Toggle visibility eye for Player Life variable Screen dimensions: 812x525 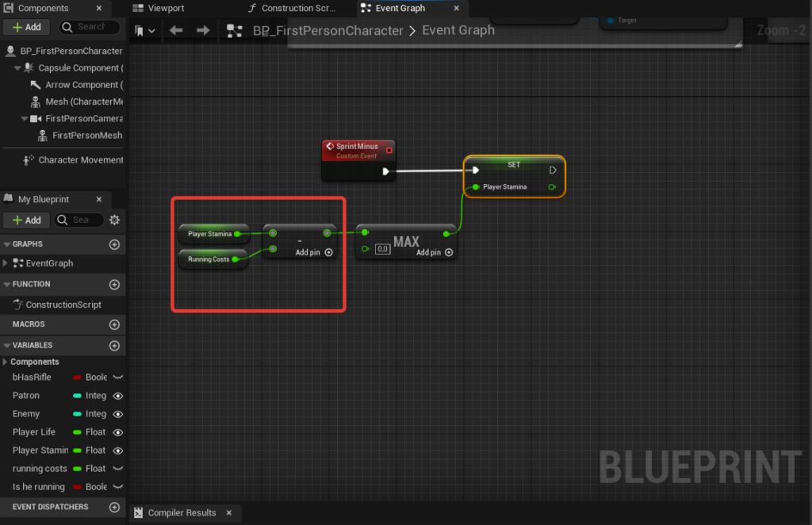(x=118, y=432)
